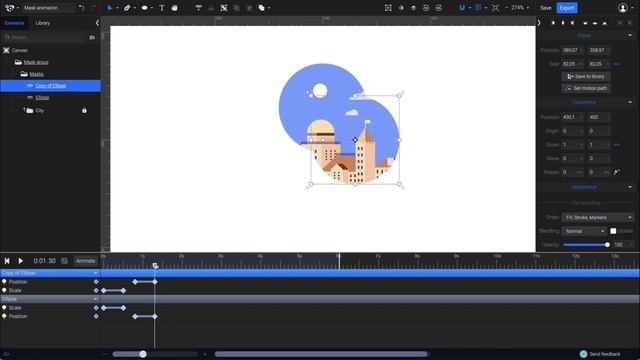Switch to the Library tab
The height and width of the screenshot is (360, 640).
click(x=43, y=23)
